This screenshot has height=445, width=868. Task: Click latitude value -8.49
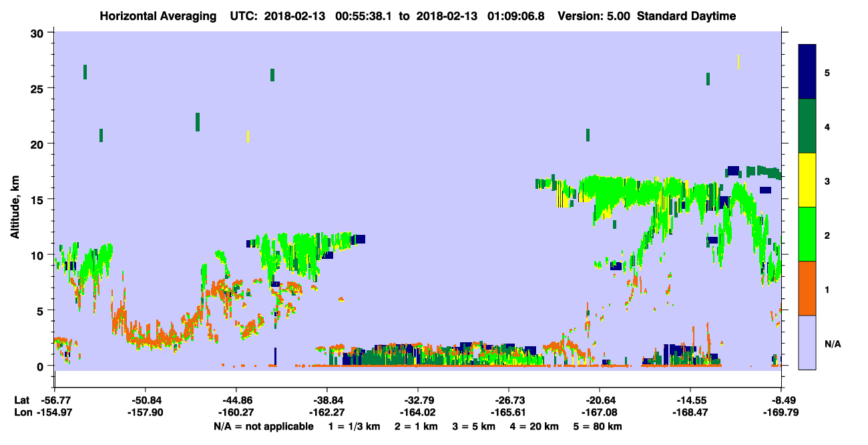(x=783, y=400)
